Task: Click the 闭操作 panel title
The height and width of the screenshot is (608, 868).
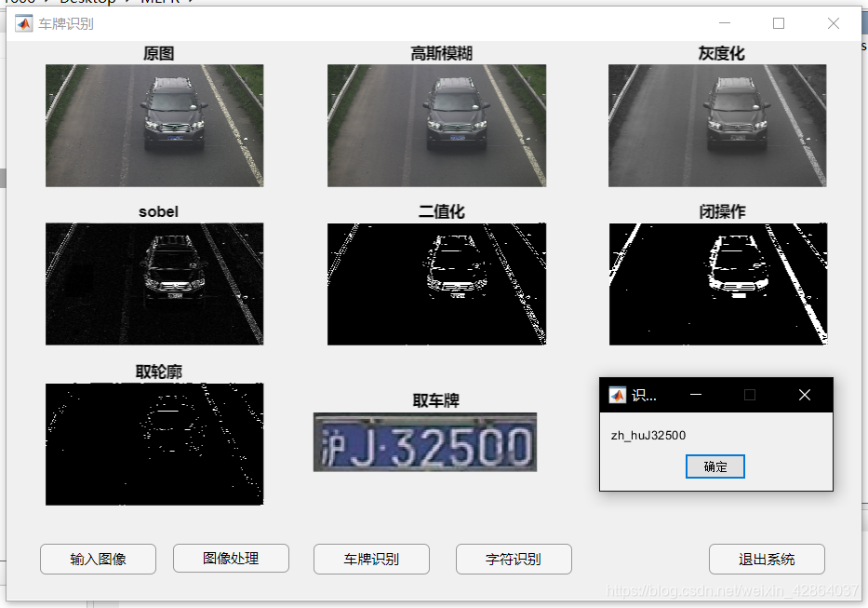Action: point(722,211)
